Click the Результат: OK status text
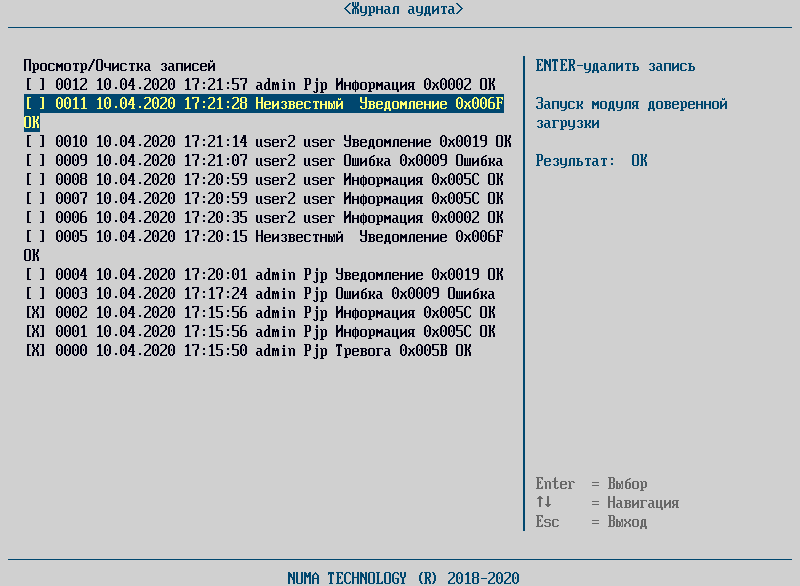Viewport: 800px width, 586px height. coord(592,161)
